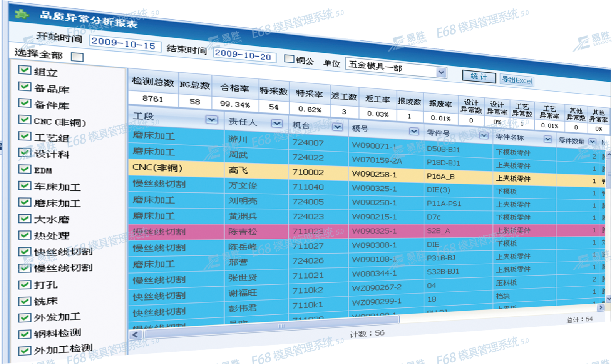Click the 总计:64 status text
Screen dimensions: 616x364
580,319
